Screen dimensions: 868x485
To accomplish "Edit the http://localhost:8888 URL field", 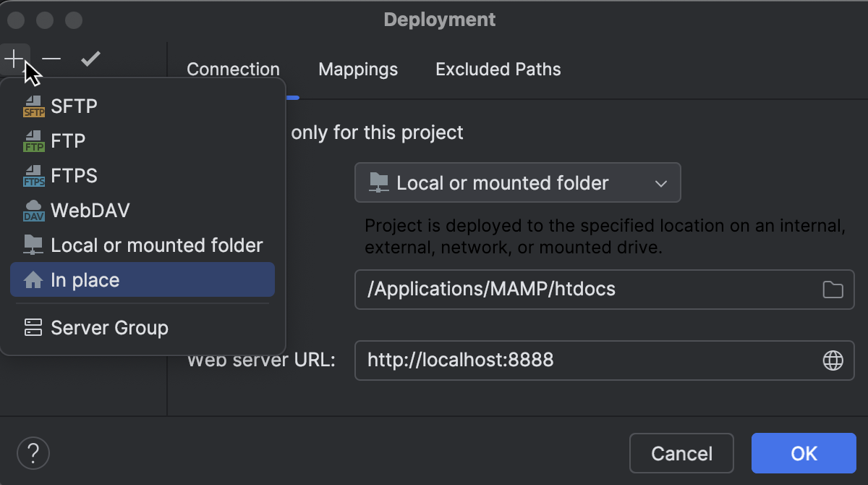I will tap(579, 360).
